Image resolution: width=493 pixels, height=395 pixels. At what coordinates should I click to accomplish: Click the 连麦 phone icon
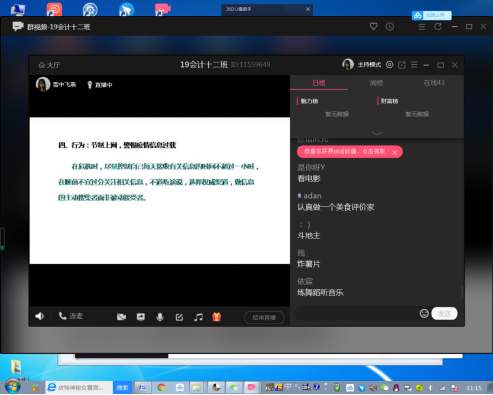click(62, 316)
